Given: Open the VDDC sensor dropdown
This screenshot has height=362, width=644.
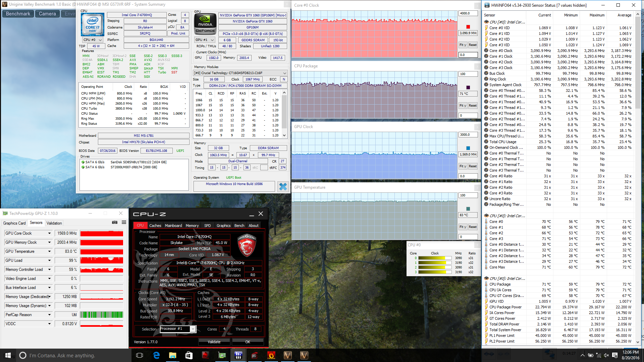Looking at the screenshot, I should (49, 324).
